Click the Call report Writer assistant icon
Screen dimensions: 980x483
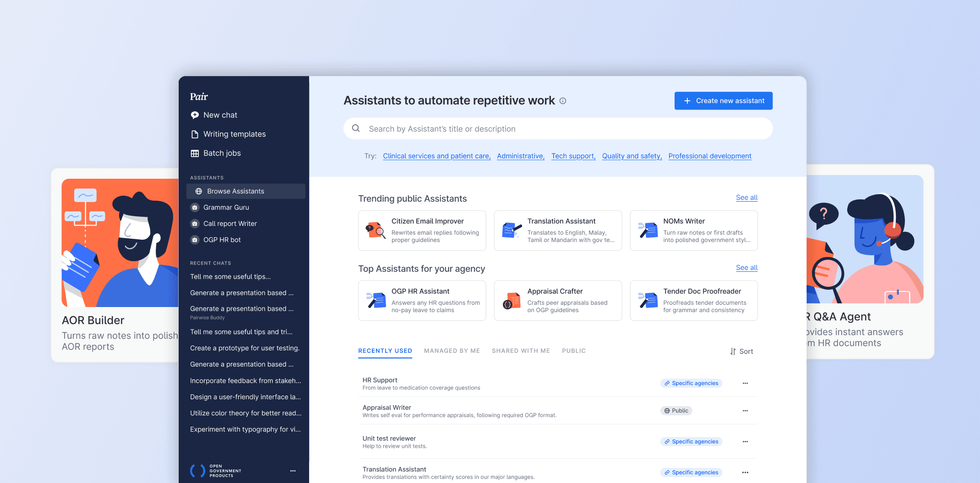pos(195,223)
